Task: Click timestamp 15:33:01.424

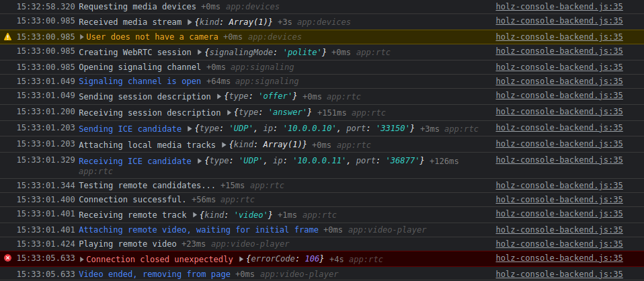Action: 46,244
